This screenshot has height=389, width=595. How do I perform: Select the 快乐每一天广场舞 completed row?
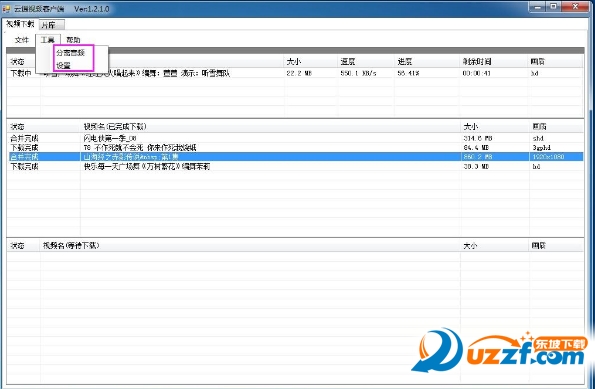click(295, 166)
